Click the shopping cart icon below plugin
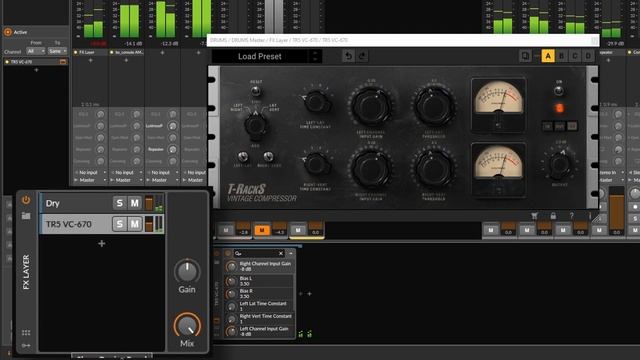 point(534,216)
